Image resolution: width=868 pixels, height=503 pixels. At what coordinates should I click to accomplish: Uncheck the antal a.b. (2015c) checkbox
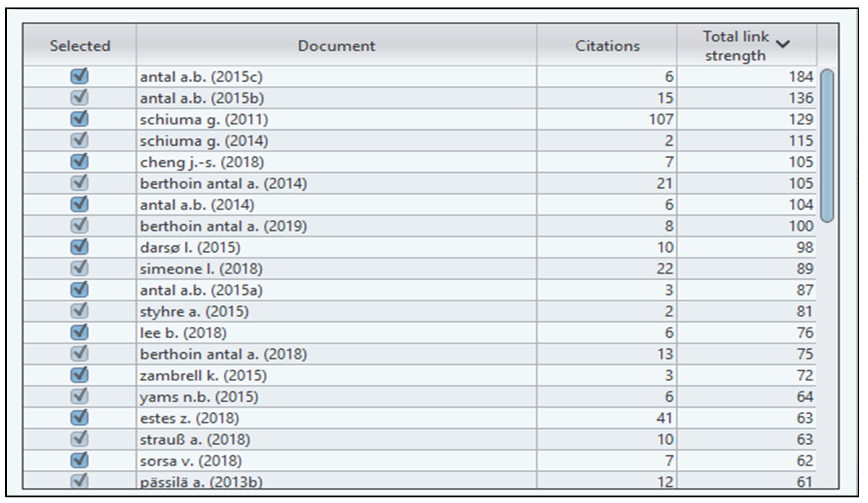point(79,76)
